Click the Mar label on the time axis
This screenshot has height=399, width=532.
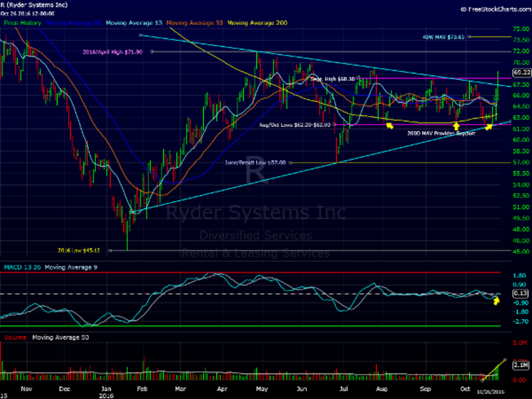tap(180, 388)
